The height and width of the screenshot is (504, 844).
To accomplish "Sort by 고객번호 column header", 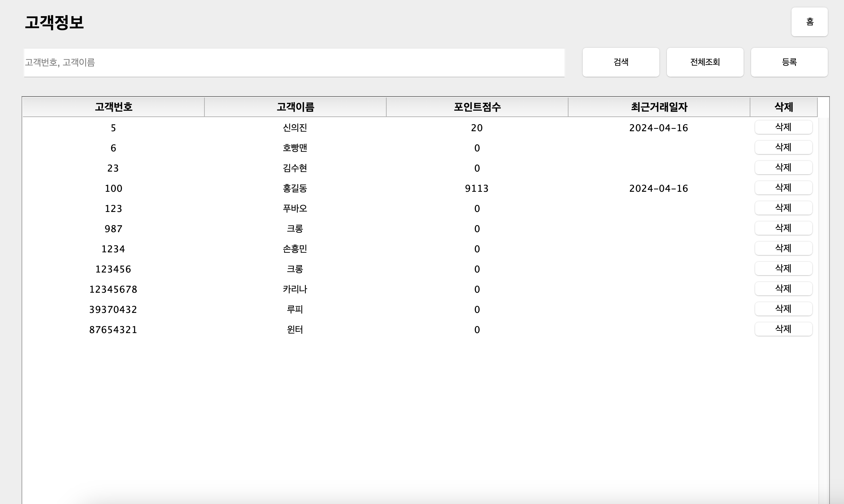I will click(113, 107).
